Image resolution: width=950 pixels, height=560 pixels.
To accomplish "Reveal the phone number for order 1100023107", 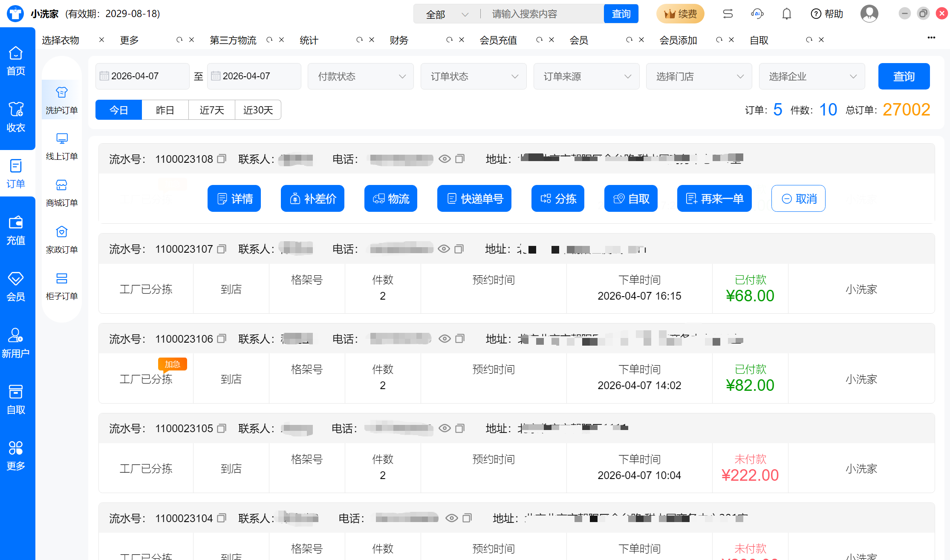I will pyautogui.click(x=444, y=249).
